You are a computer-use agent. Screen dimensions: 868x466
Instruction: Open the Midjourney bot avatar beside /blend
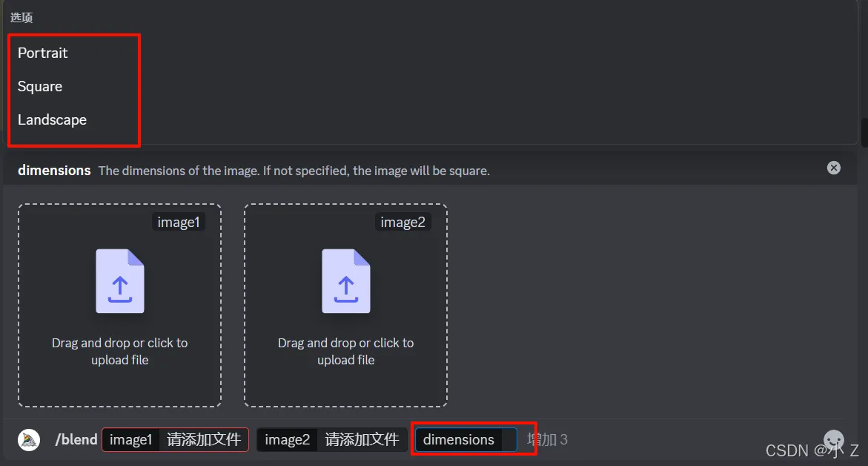tap(29, 439)
